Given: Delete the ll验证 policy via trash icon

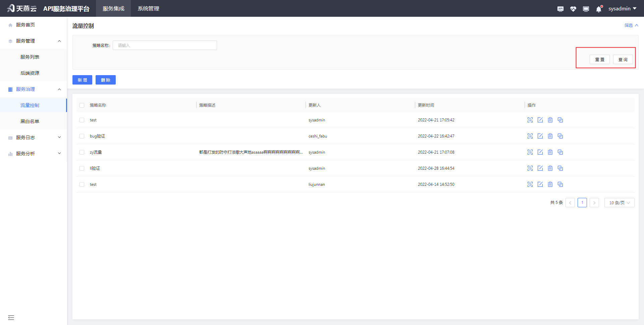Looking at the screenshot, I should point(550,168).
